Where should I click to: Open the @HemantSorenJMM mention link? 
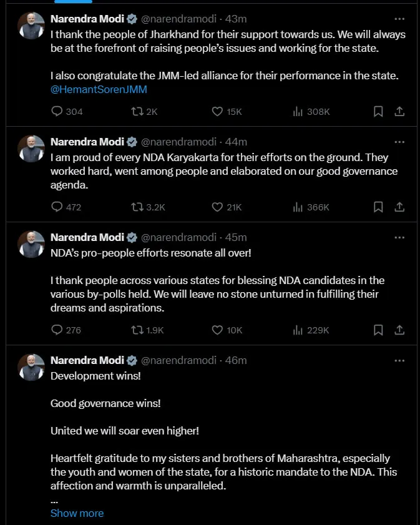(x=99, y=89)
